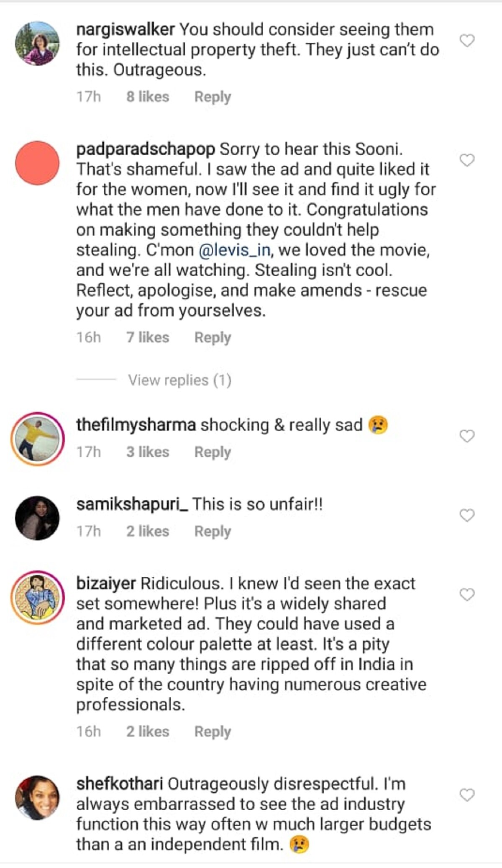This screenshot has height=868, width=502.
Task: Open nargiswalker's profile picture
Action: 37,44
